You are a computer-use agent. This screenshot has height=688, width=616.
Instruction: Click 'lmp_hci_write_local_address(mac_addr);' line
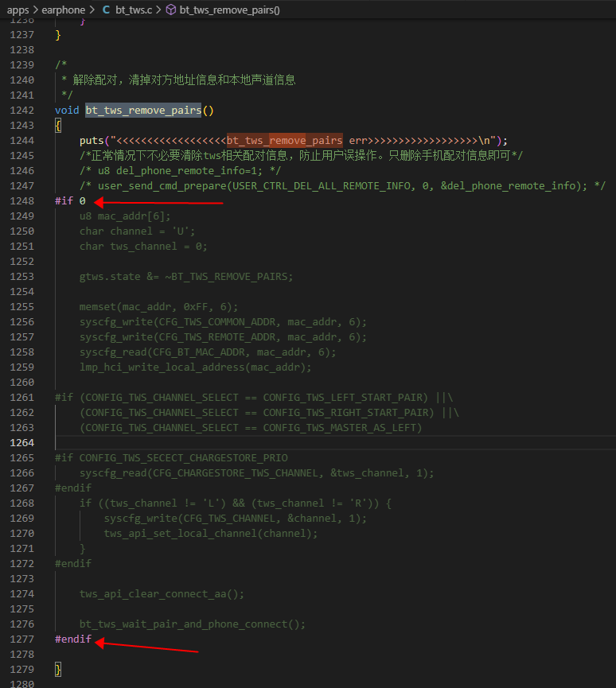[195, 367]
